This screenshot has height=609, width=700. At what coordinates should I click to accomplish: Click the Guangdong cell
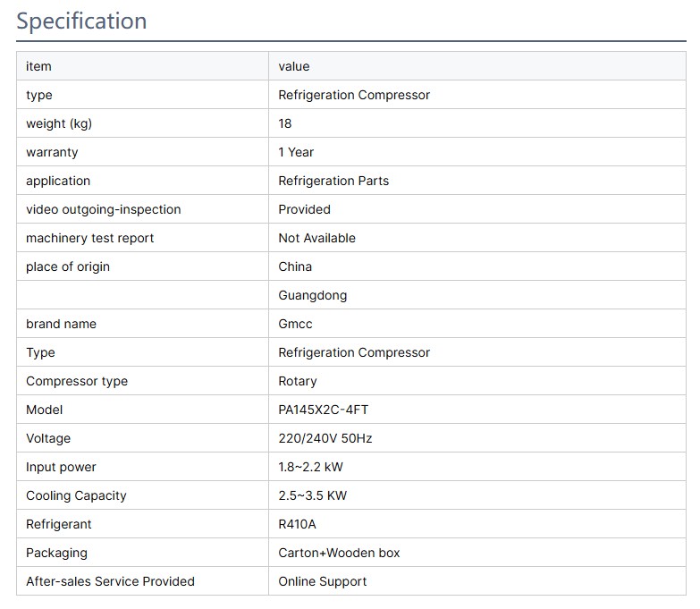312,295
